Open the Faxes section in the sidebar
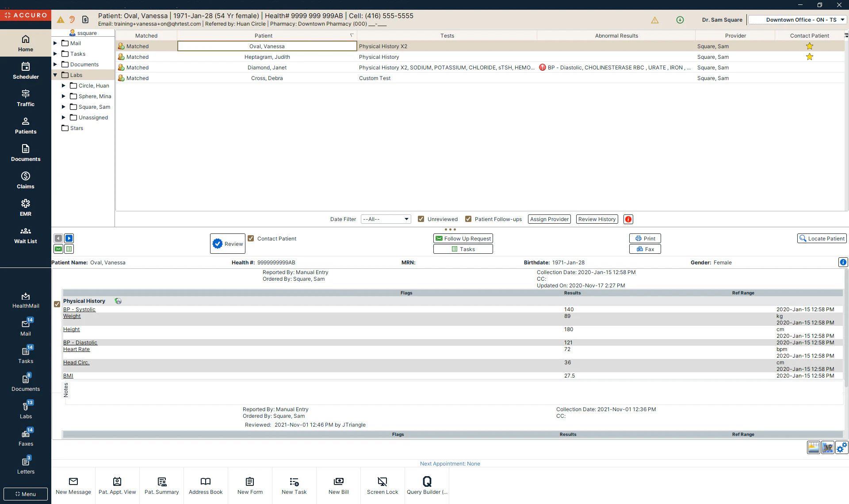 (25, 437)
